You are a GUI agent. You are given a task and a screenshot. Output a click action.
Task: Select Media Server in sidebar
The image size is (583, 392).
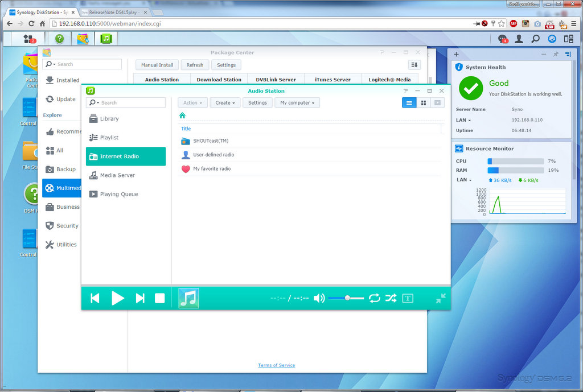tap(126, 175)
